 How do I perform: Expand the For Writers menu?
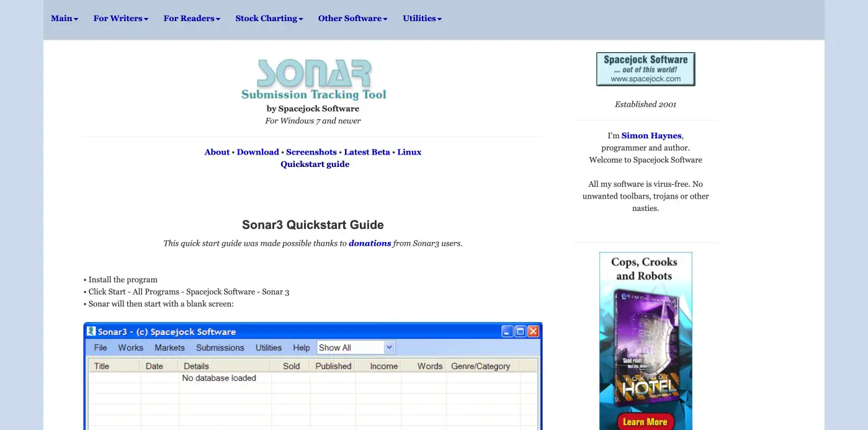coord(121,19)
